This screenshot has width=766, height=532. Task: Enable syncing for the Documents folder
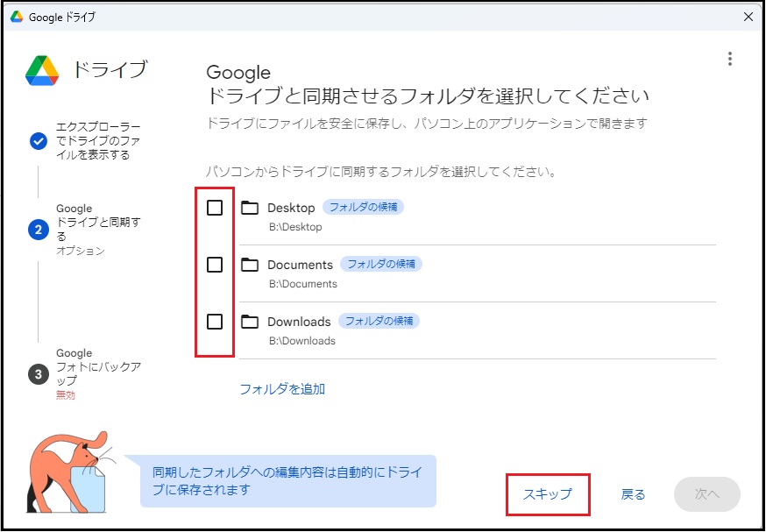pyautogui.click(x=215, y=265)
